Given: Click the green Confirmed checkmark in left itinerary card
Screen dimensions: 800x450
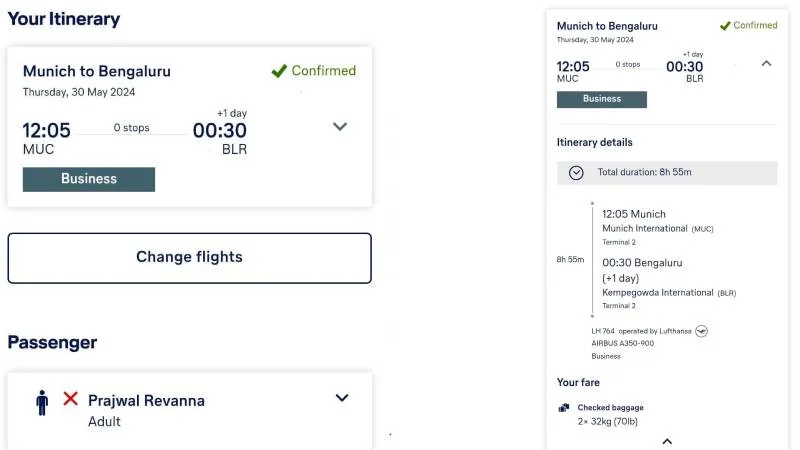Looking at the screenshot, I should click(x=279, y=71).
